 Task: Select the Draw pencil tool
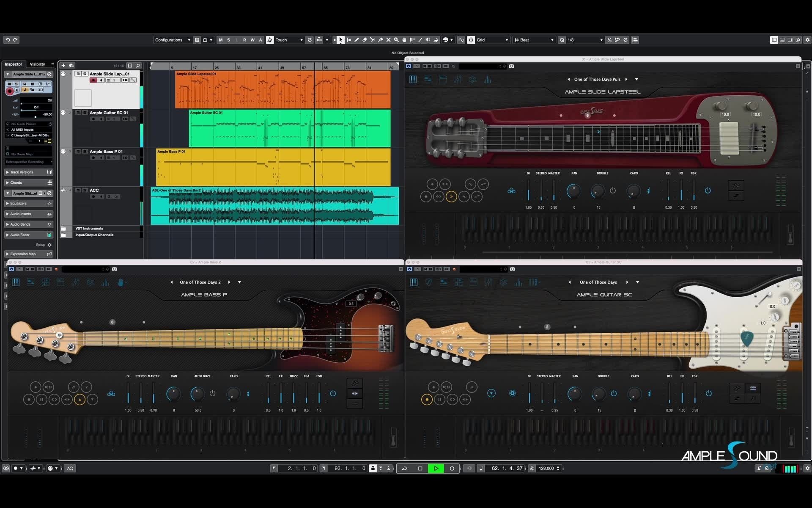click(357, 40)
